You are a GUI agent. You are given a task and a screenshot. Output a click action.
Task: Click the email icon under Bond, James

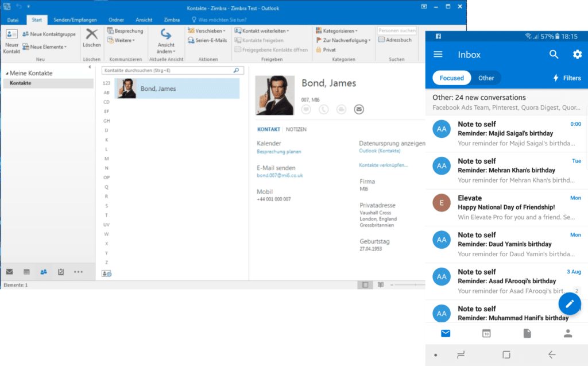tap(359, 109)
